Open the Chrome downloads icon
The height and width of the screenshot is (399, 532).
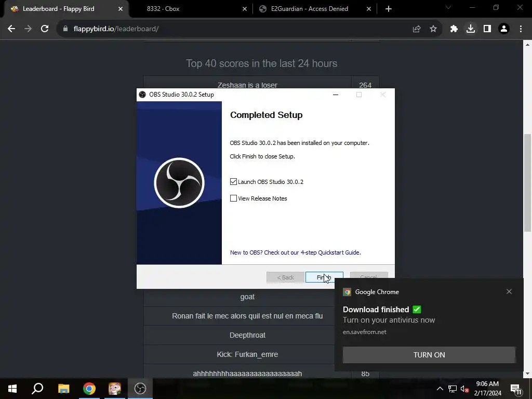[471, 29]
